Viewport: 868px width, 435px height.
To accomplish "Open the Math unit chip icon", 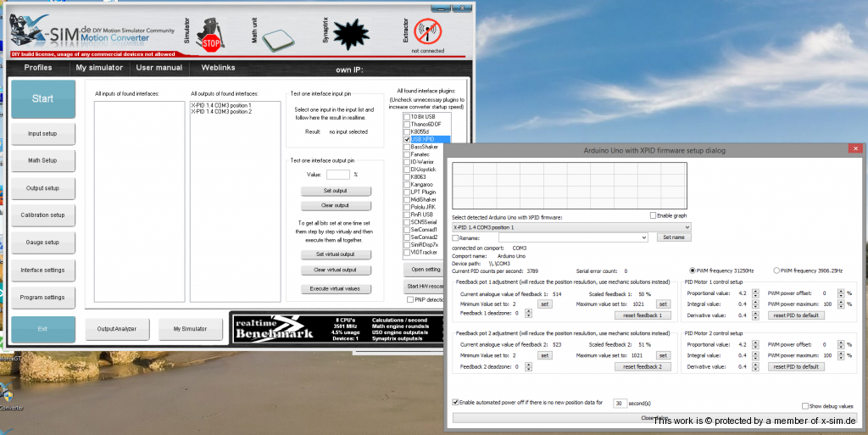I will [278, 40].
